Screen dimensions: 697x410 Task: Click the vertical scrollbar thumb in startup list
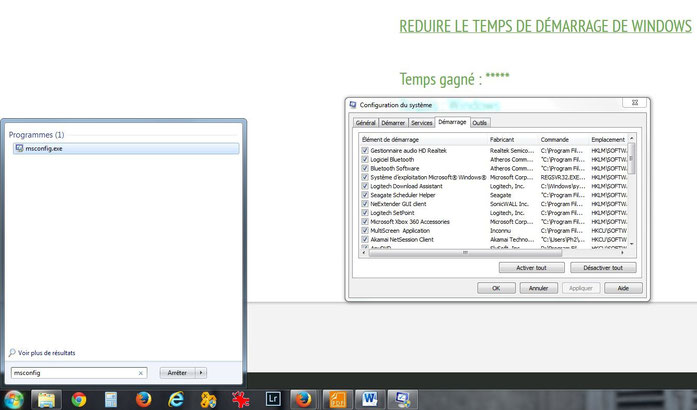tap(632, 158)
